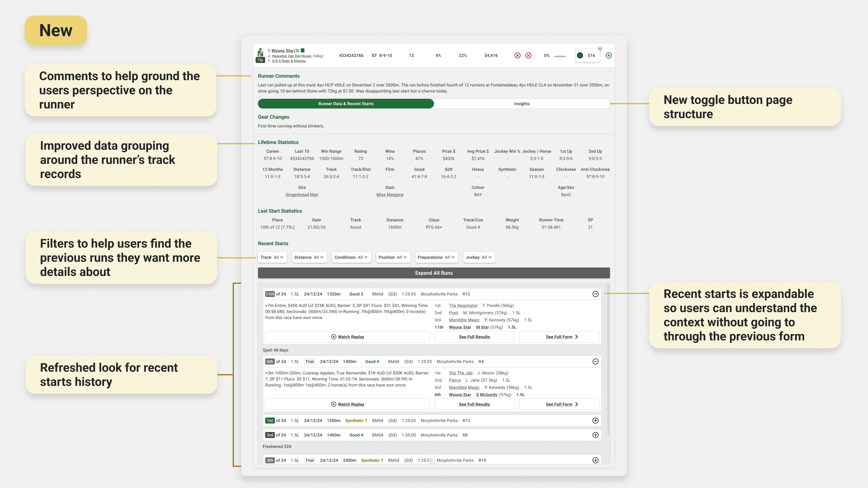The image size is (868, 488).
Task: Collapse the 11th of 24 run with minus icon
Action: (x=596, y=294)
